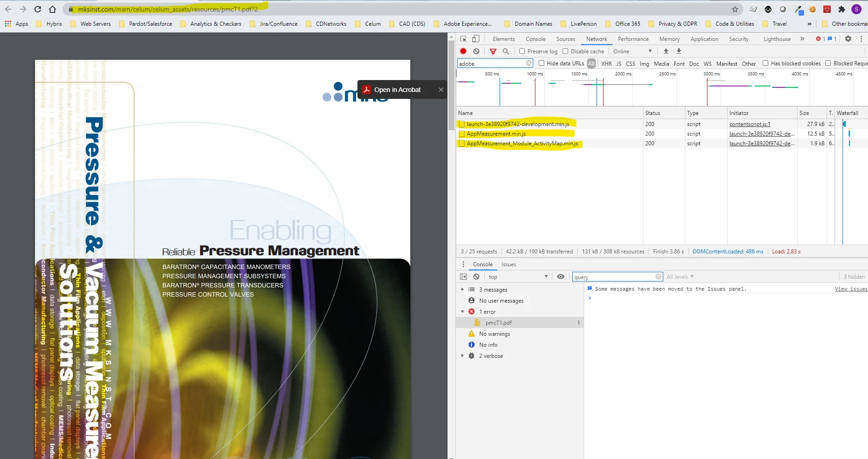Switch to Performance tab
The height and width of the screenshot is (459, 868).
tap(633, 39)
